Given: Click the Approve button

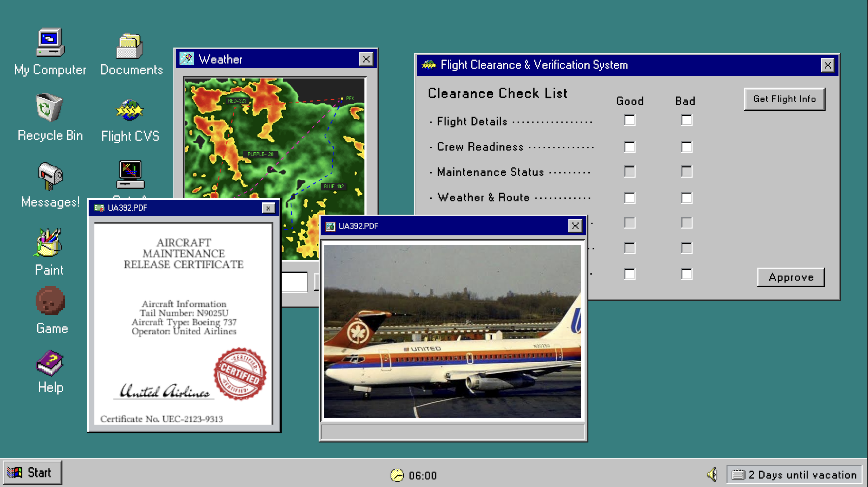Looking at the screenshot, I should [x=791, y=277].
